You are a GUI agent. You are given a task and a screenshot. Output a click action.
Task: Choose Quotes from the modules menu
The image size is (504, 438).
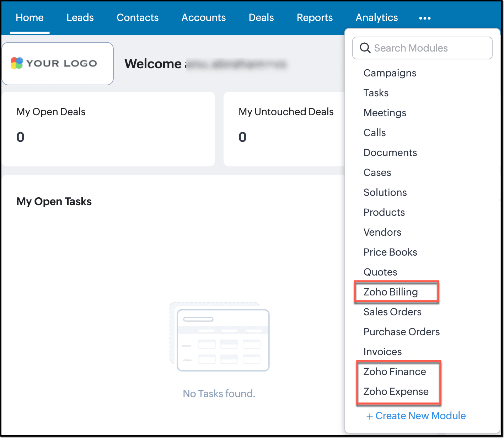[380, 272]
